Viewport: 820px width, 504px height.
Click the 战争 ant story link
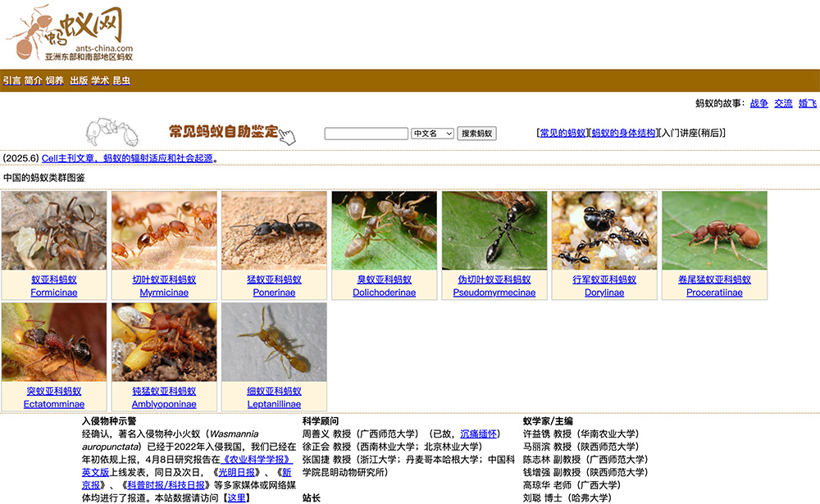[758, 102]
